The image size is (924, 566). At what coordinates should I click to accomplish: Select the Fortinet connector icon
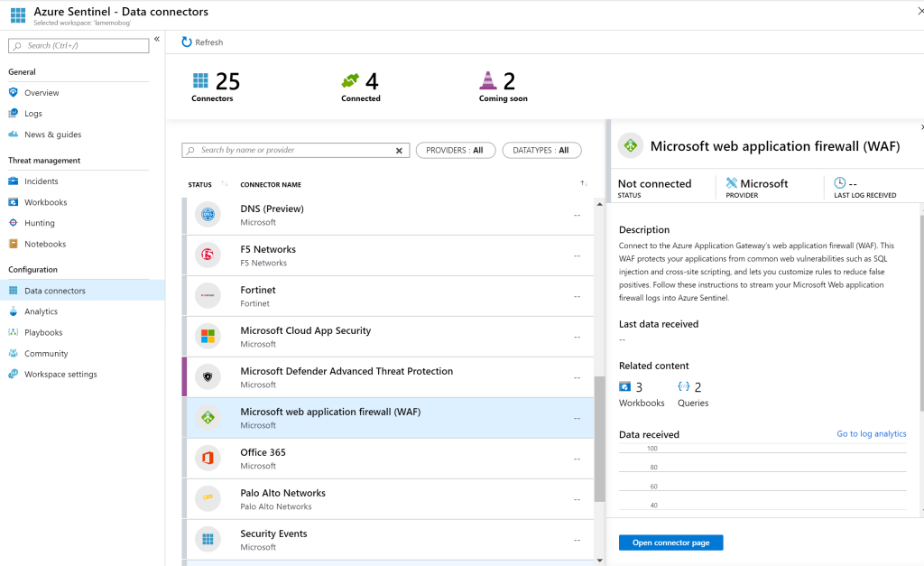coord(208,295)
